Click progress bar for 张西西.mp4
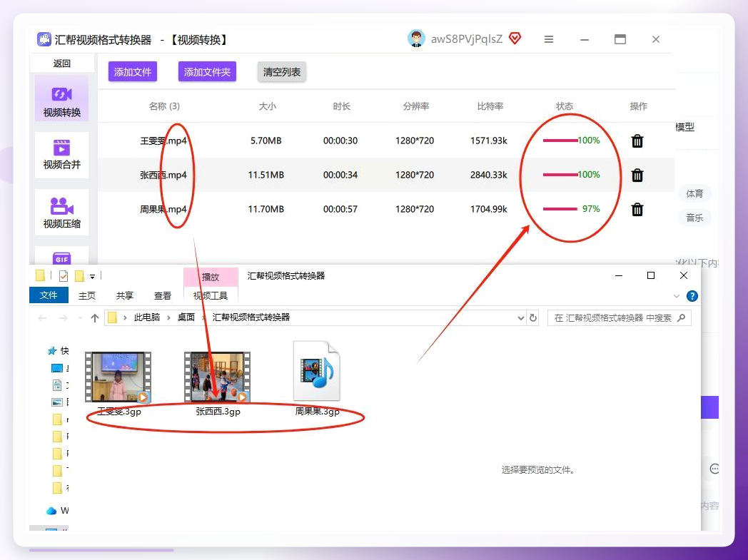 (560, 175)
